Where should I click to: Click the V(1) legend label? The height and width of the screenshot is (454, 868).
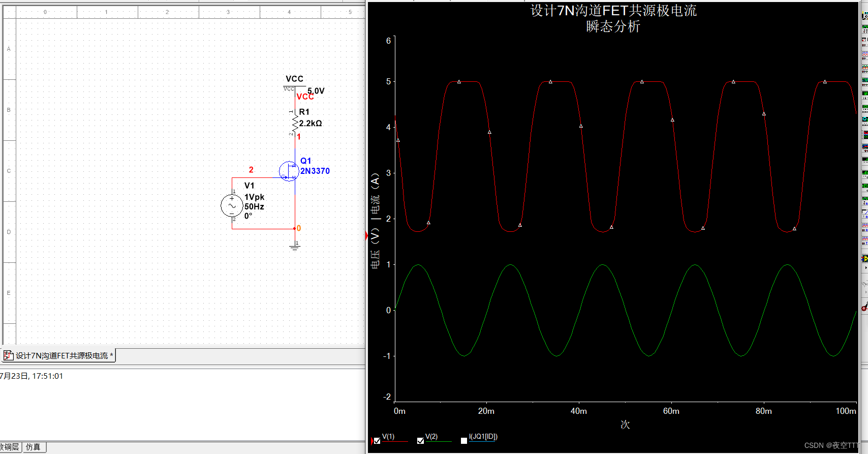tap(388, 437)
